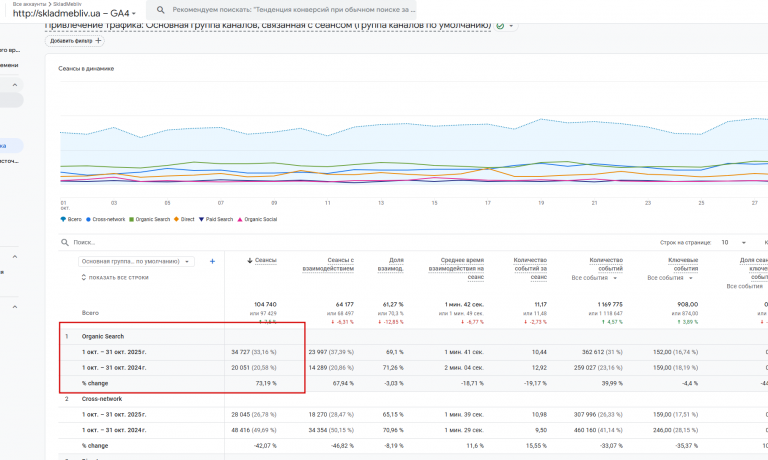Click total key events value 908,00

tap(687, 305)
